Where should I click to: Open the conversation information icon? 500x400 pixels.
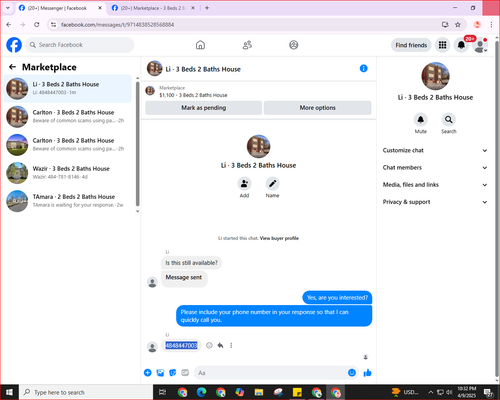[364, 68]
